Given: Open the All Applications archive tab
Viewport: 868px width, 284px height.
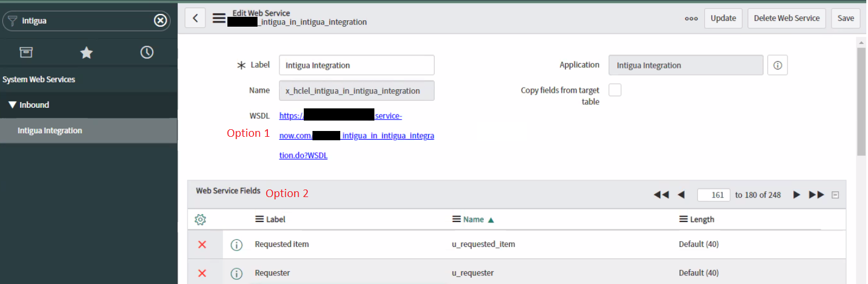Looking at the screenshot, I should (26, 53).
